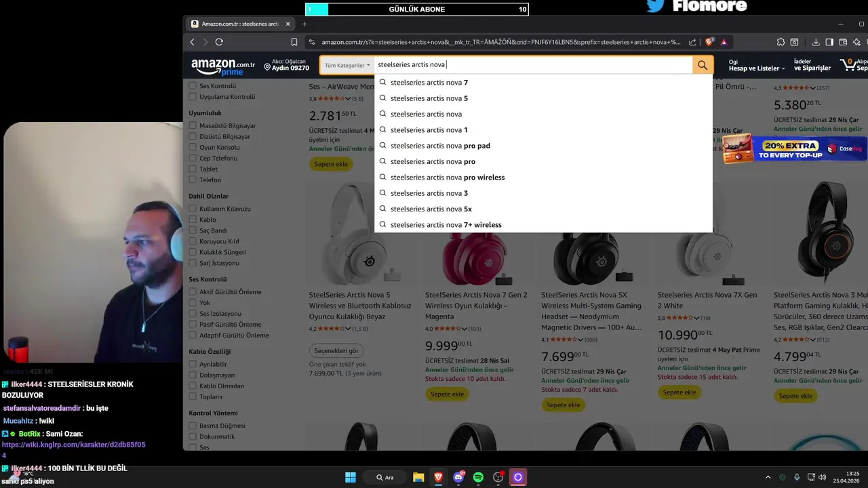Open wiki.knglrp.com link in chat
The image size is (868, 488).
73,450
